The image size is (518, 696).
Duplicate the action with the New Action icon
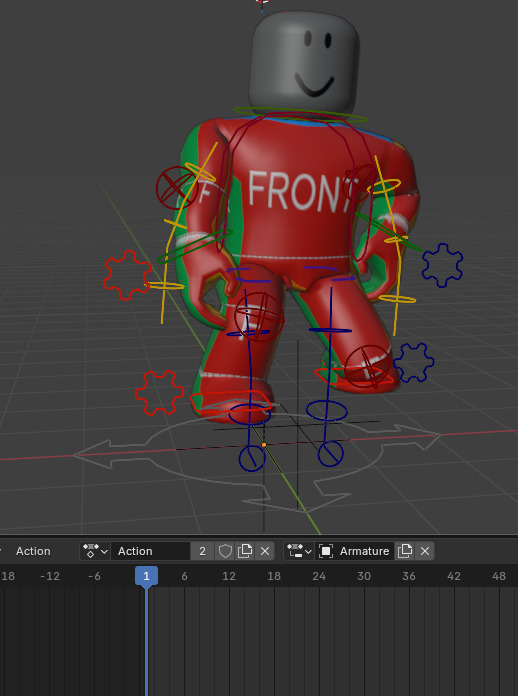pos(245,551)
